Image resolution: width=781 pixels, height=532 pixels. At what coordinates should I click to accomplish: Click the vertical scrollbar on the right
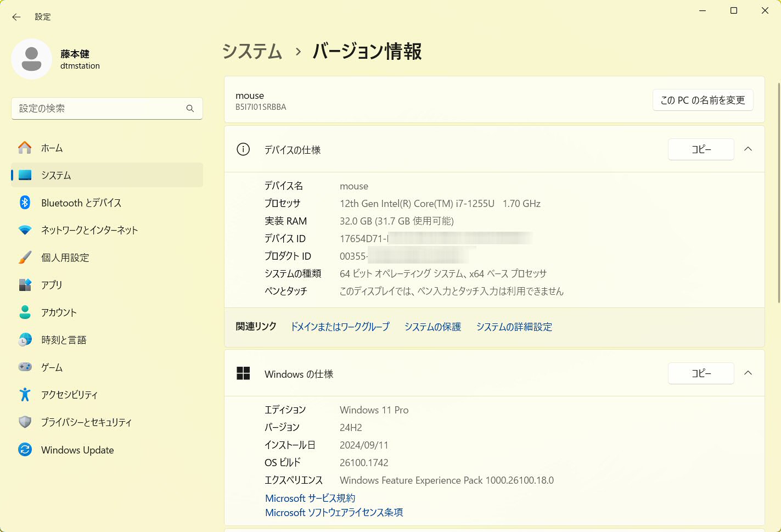(x=779, y=192)
